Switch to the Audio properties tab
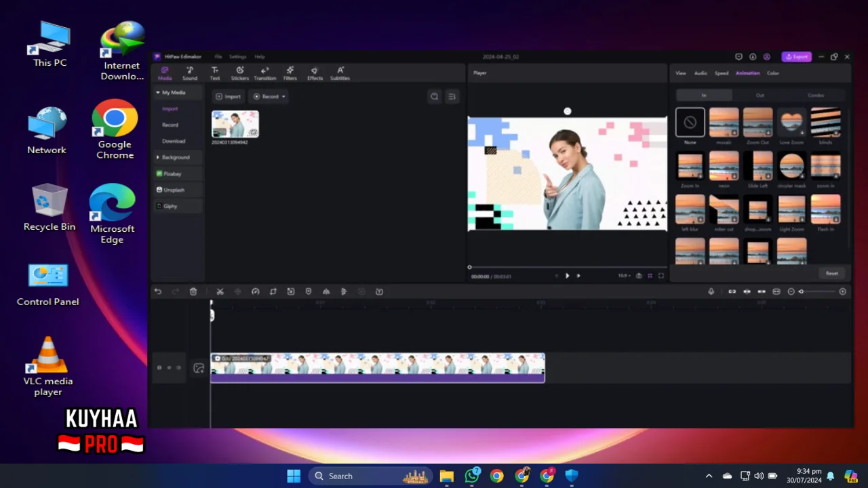 tap(701, 73)
